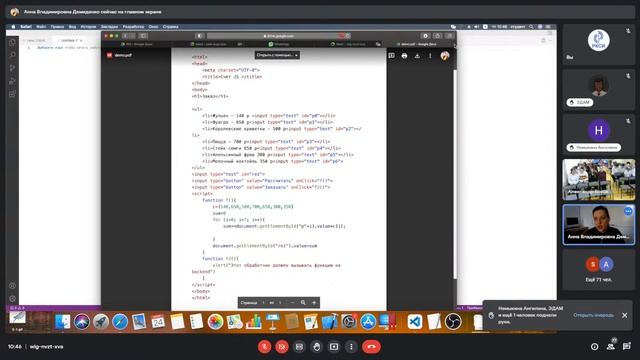The width and height of the screenshot is (640, 360).
Task: Click the Google account avatar in Drive viewer
Action: tap(445, 56)
